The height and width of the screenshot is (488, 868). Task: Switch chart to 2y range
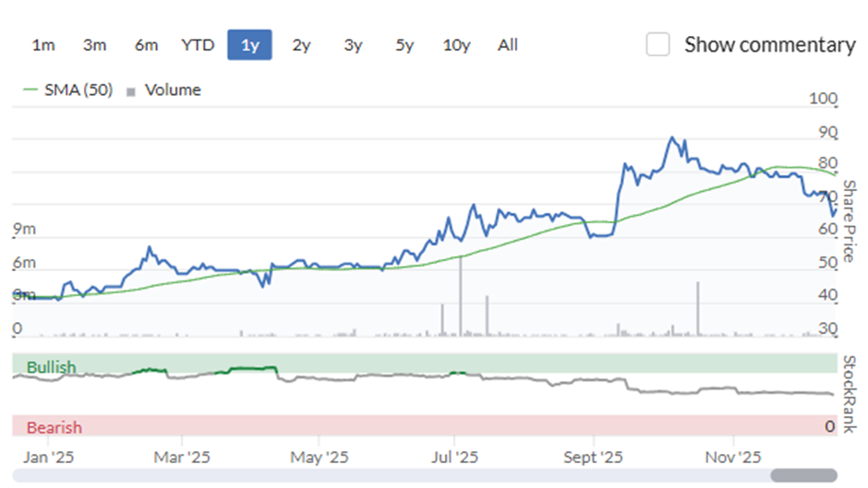point(301,45)
